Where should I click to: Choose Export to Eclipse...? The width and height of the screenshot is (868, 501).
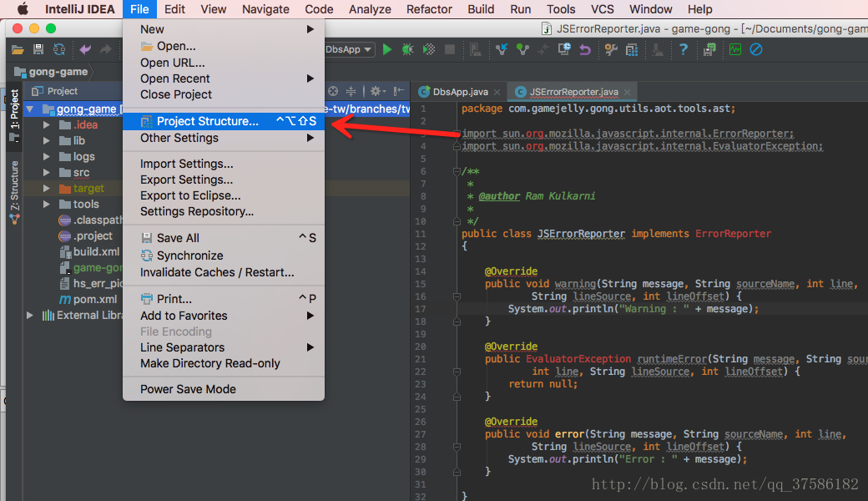pyautogui.click(x=224, y=195)
